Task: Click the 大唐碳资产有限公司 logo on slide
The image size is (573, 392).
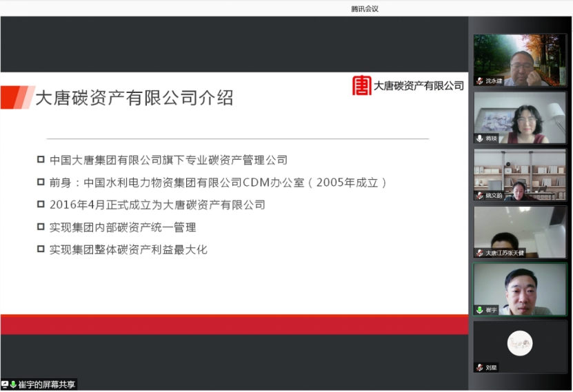Action: [x=408, y=85]
